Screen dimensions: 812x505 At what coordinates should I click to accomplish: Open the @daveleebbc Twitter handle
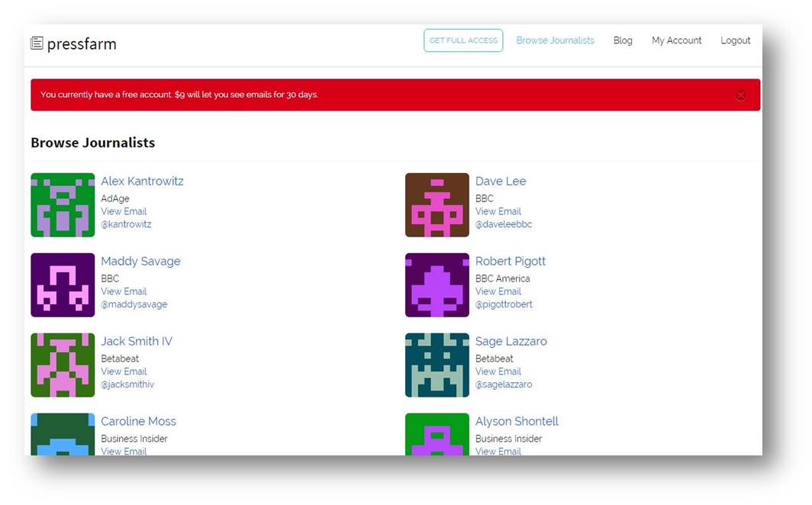tap(503, 224)
